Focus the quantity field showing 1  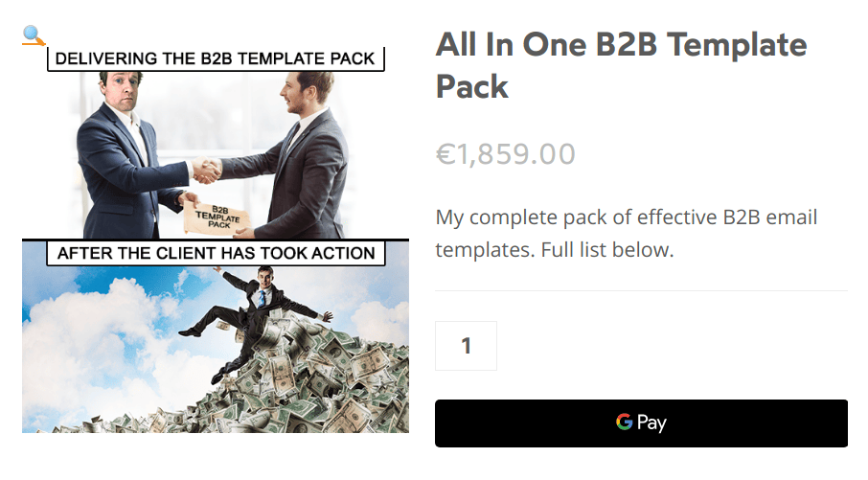click(x=467, y=346)
